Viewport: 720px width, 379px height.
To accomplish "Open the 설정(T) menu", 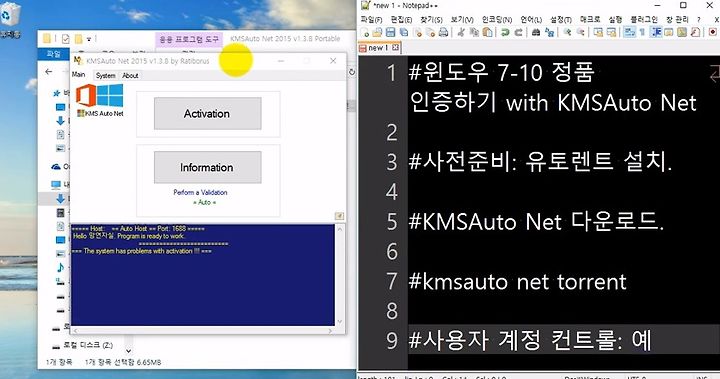I will click(x=561, y=19).
